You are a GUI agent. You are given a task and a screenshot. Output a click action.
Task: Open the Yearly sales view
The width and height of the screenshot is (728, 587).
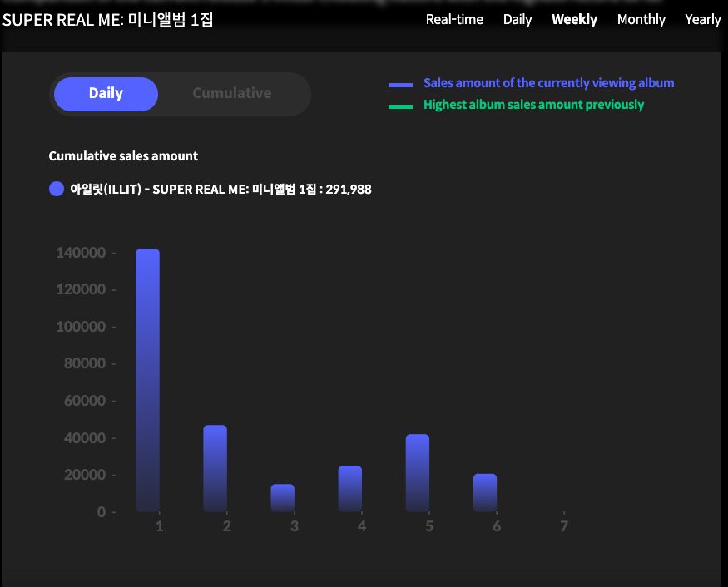[702, 19]
